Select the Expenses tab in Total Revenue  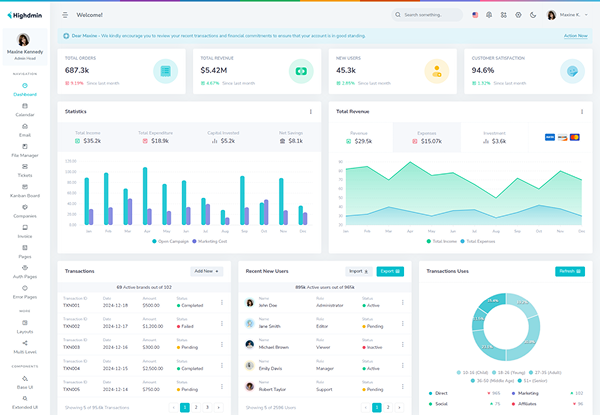coord(427,138)
